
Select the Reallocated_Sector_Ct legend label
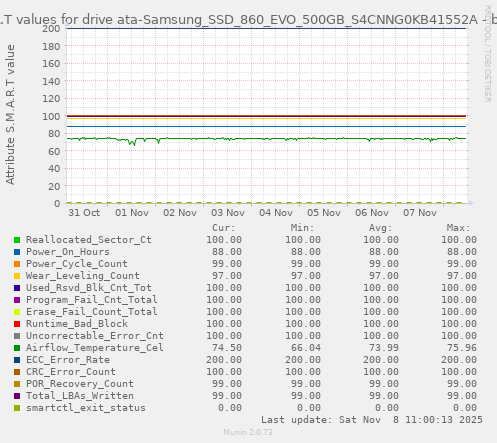89,240
